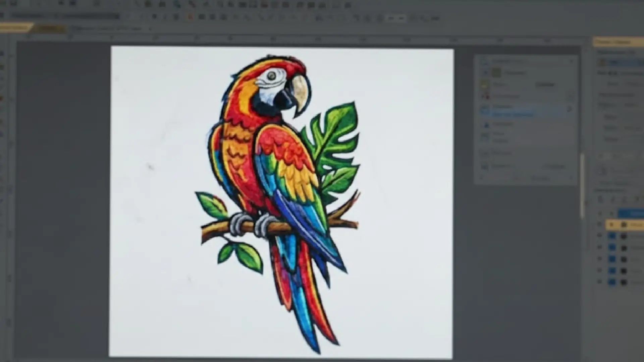Select the blue highlighted text in floating panel
Screen dimensions: 644x362
click(x=513, y=114)
